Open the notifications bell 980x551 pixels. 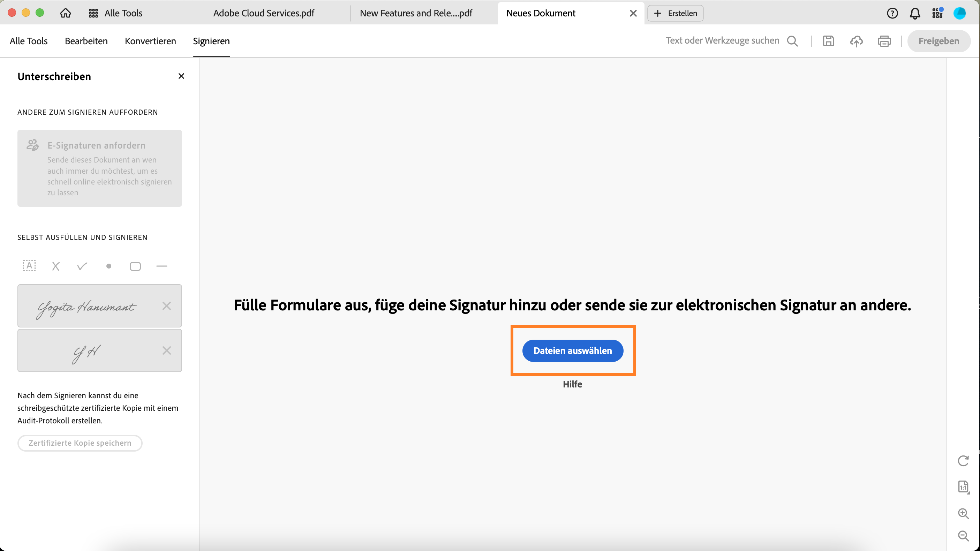(x=915, y=13)
